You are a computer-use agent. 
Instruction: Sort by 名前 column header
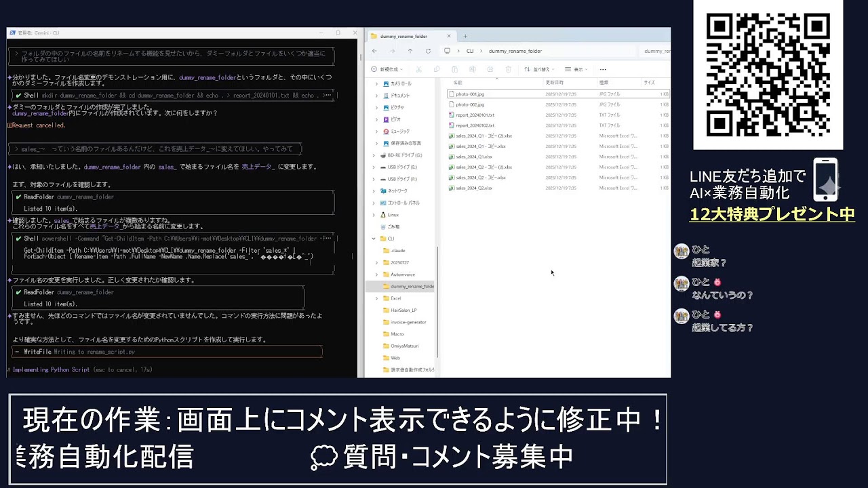458,83
